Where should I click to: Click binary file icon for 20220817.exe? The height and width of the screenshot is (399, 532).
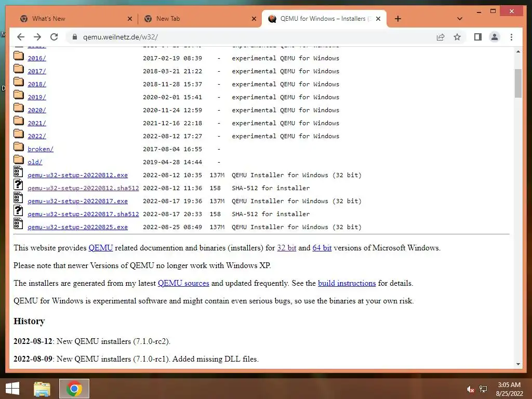(18, 198)
